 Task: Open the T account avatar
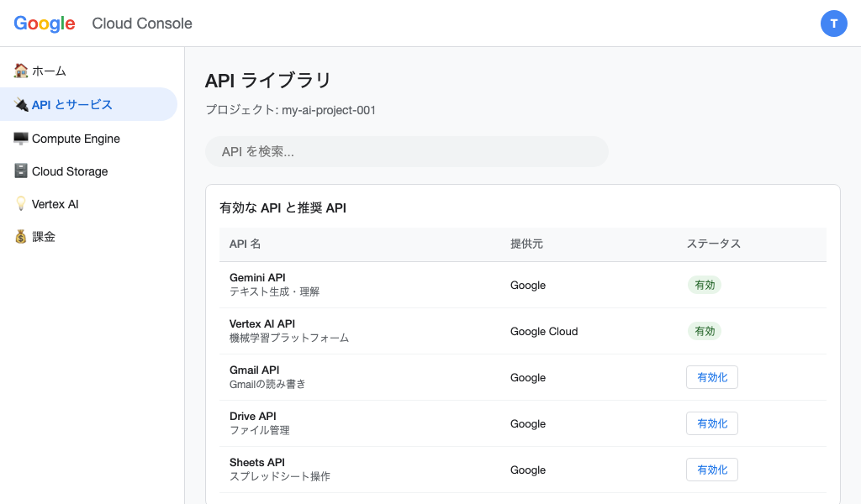[834, 24]
